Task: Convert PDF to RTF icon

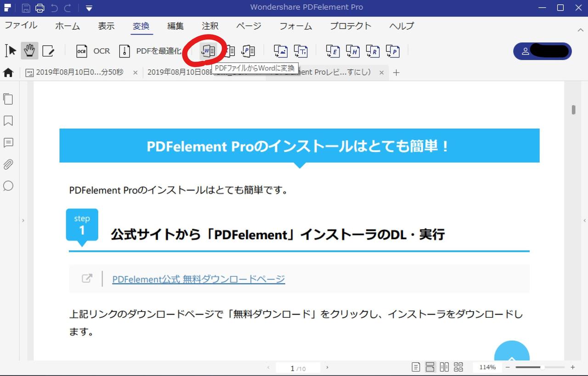Action: coord(373,51)
